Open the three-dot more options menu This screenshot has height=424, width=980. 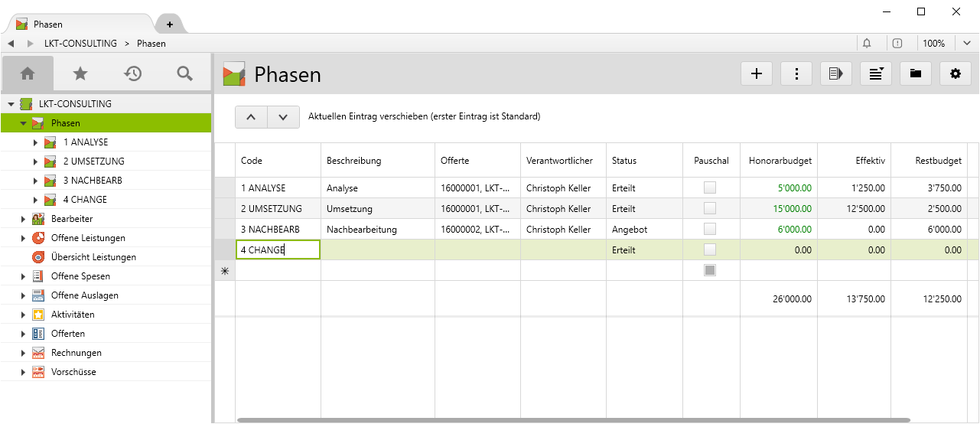(796, 73)
